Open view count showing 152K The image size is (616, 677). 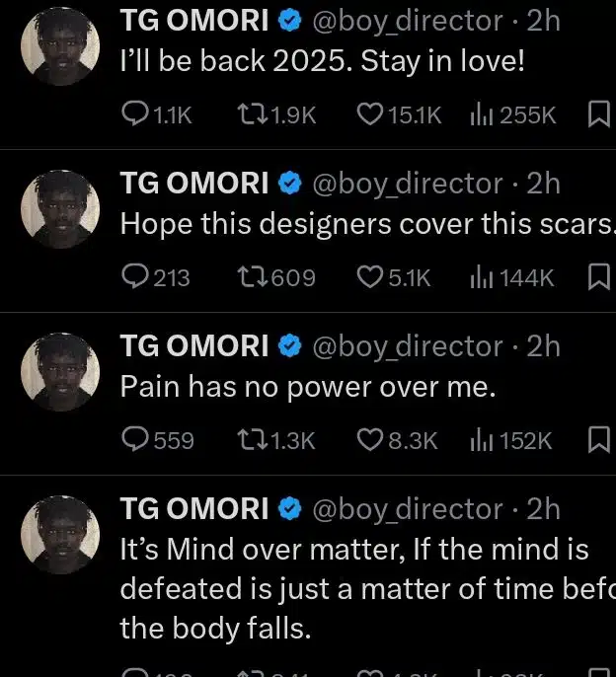click(x=481, y=440)
